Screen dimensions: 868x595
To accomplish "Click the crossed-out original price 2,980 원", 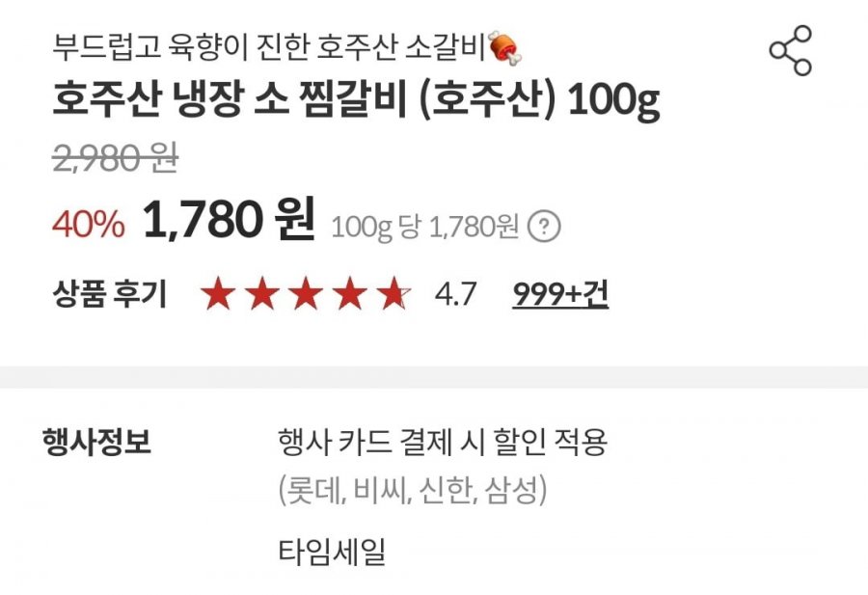I will [115, 158].
